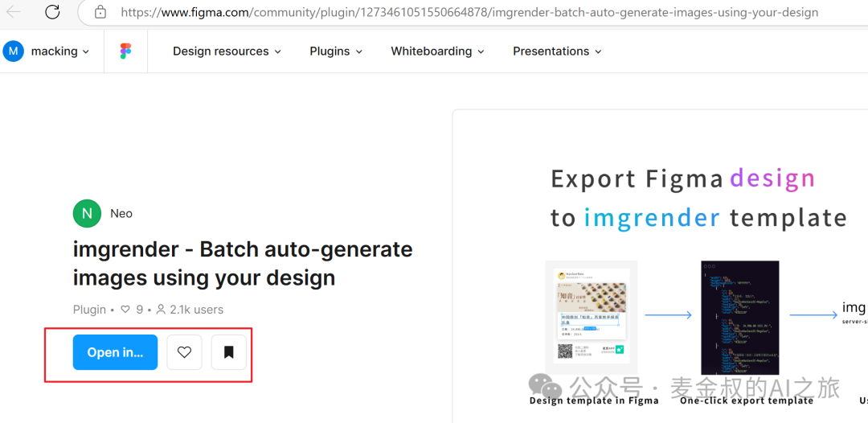868x423 pixels.
Task: Click 'Design template in Figma' caption
Action: (x=594, y=400)
